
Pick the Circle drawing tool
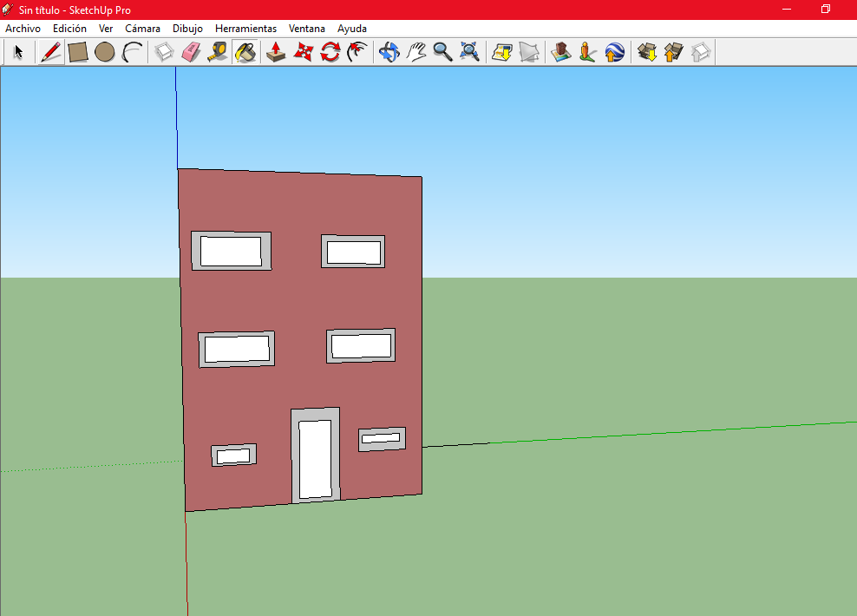click(105, 53)
